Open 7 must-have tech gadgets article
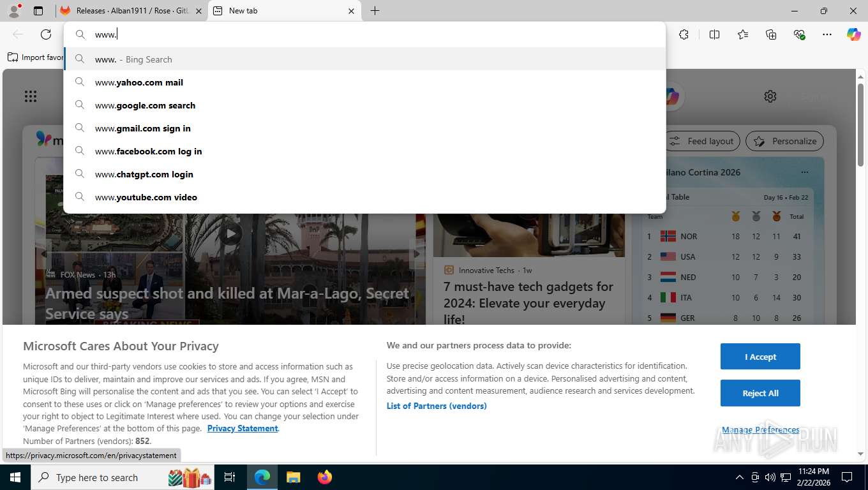868x490 pixels. (528, 303)
